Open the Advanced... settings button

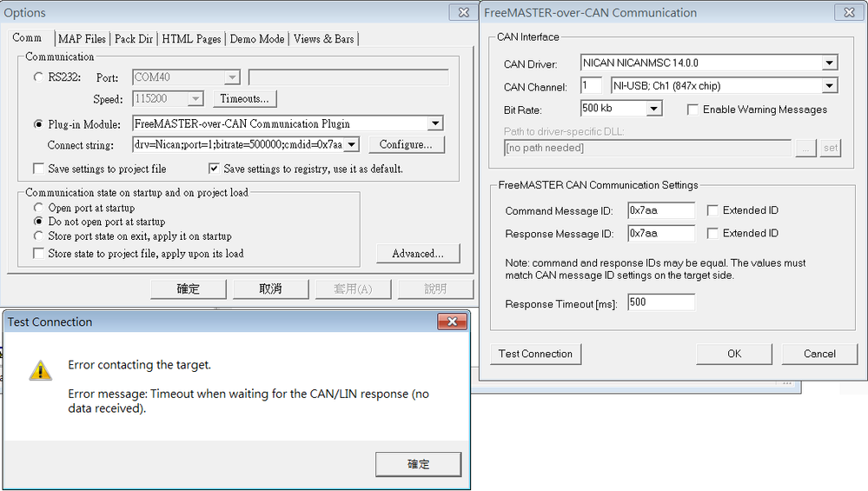pos(418,254)
